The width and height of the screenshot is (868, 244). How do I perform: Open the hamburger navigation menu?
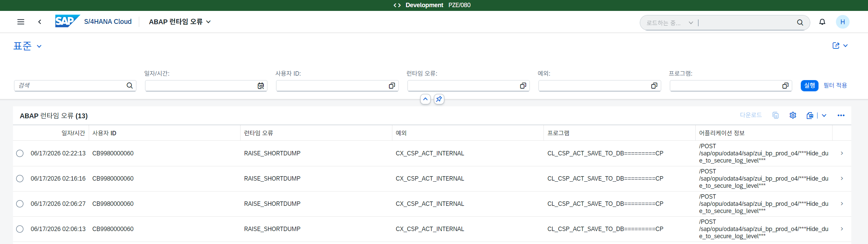[x=20, y=22]
